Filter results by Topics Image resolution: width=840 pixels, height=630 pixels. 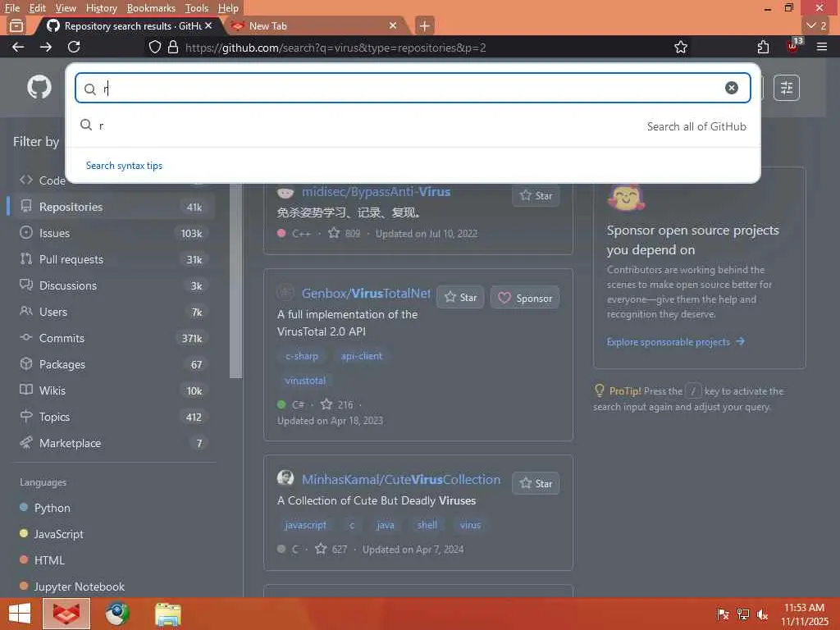coord(112,417)
